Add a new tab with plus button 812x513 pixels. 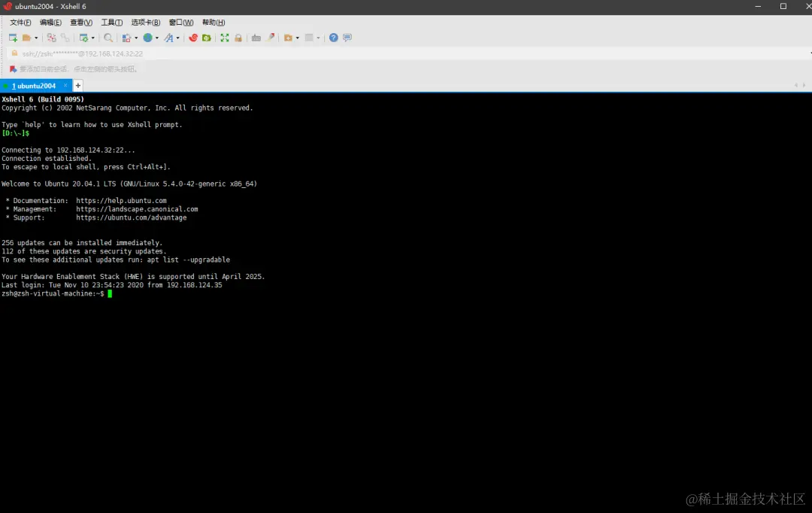click(77, 86)
